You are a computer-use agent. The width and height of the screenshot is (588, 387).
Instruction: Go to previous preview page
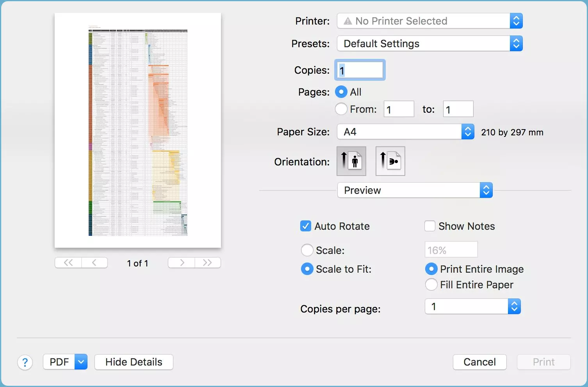(95, 263)
